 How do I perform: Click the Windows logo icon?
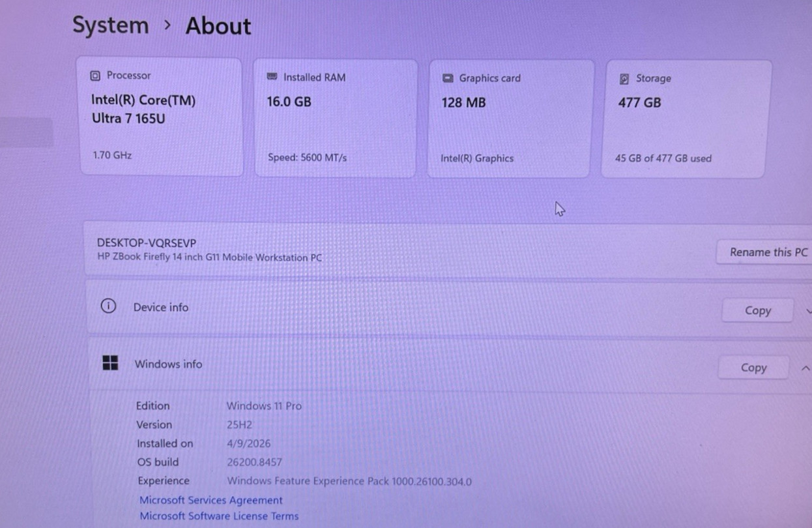click(x=110, y=363)
